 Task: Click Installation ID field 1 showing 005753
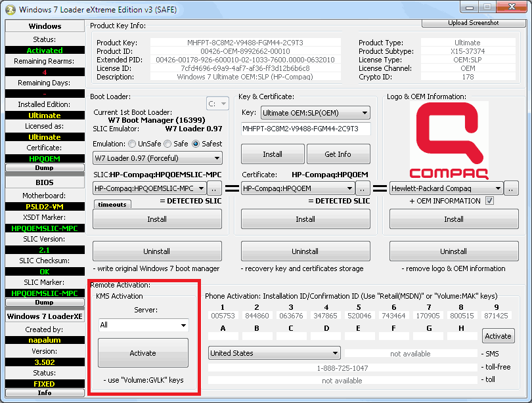[223, 316]
